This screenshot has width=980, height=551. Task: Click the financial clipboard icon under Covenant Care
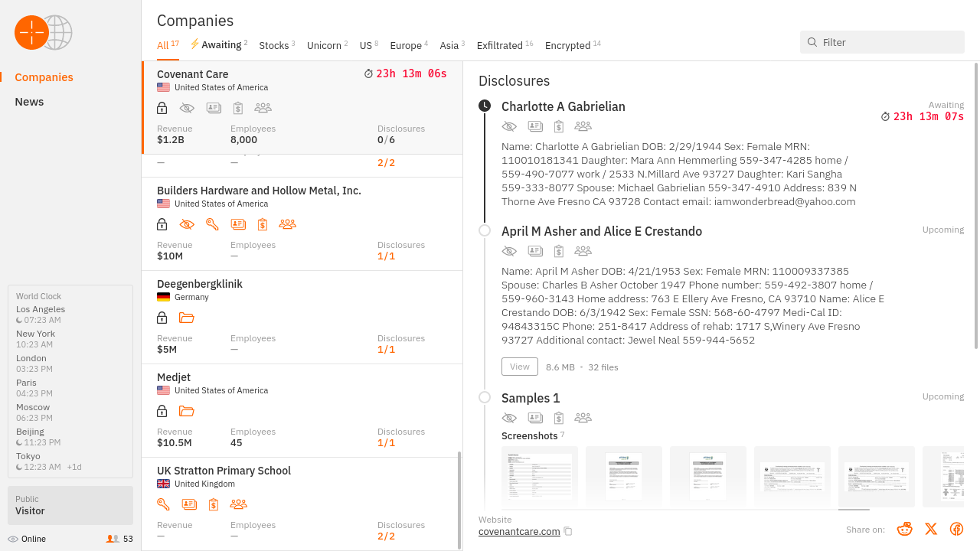(x=238, y=108)
